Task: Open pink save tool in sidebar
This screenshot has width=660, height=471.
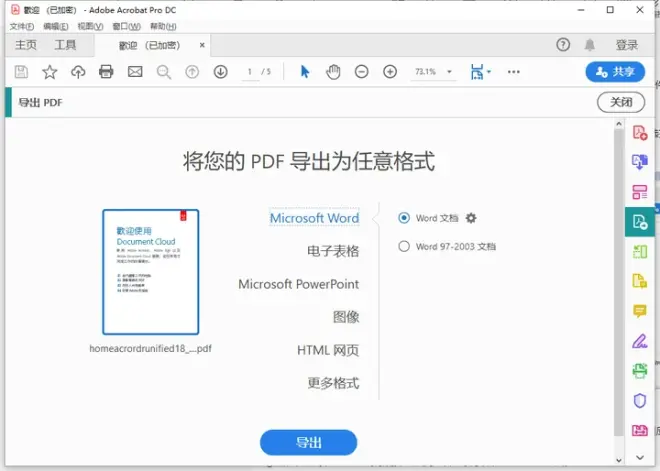Action: click(x=640, y=430)
